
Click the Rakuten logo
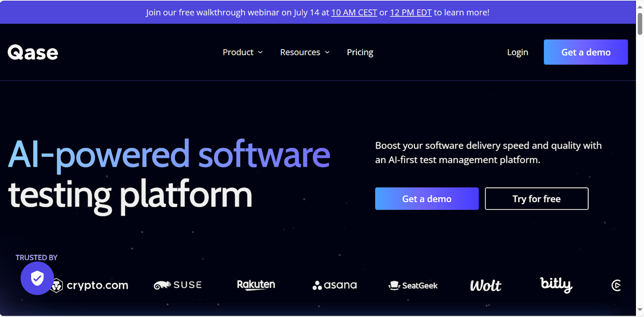[256, 285]
